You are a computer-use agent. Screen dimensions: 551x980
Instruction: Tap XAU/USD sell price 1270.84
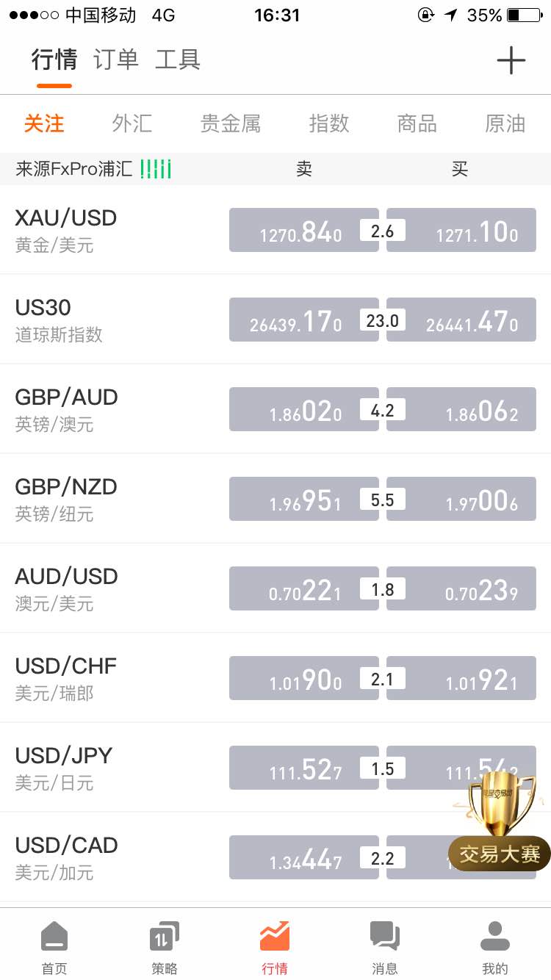coord(304,230)
